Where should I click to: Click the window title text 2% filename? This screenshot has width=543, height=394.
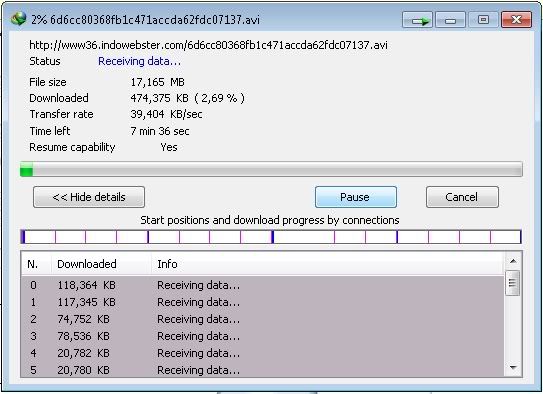pos(145,20)
